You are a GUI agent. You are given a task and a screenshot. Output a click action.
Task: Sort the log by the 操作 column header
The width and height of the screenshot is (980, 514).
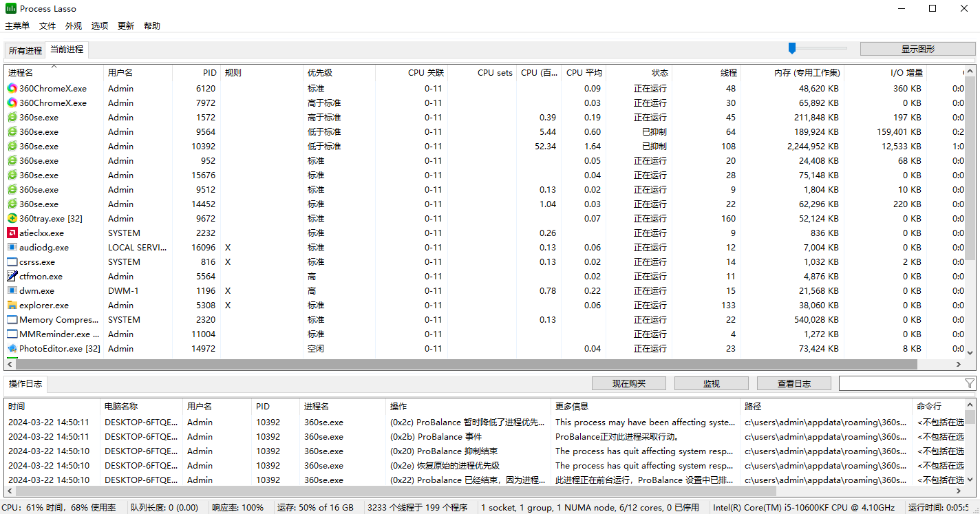click(469, 406)
